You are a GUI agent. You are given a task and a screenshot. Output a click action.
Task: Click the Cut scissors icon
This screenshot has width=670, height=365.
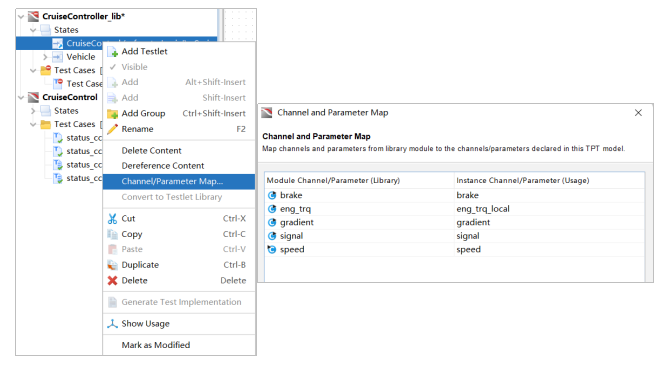[x=112, y=219]
